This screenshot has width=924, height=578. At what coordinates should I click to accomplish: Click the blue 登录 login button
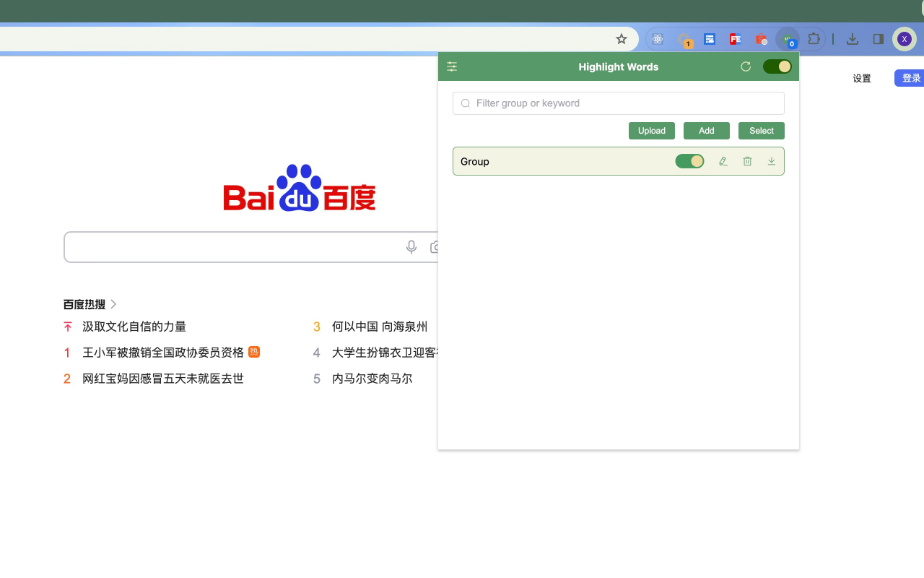point(910,77)
